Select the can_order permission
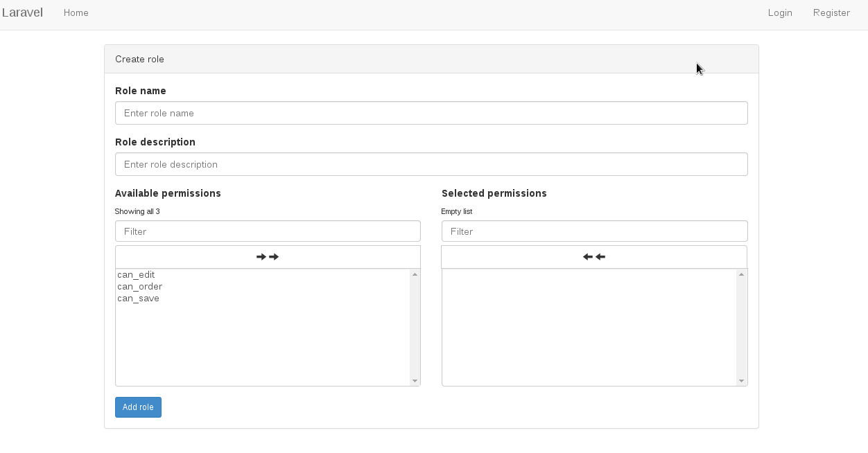 click(139, 286)
